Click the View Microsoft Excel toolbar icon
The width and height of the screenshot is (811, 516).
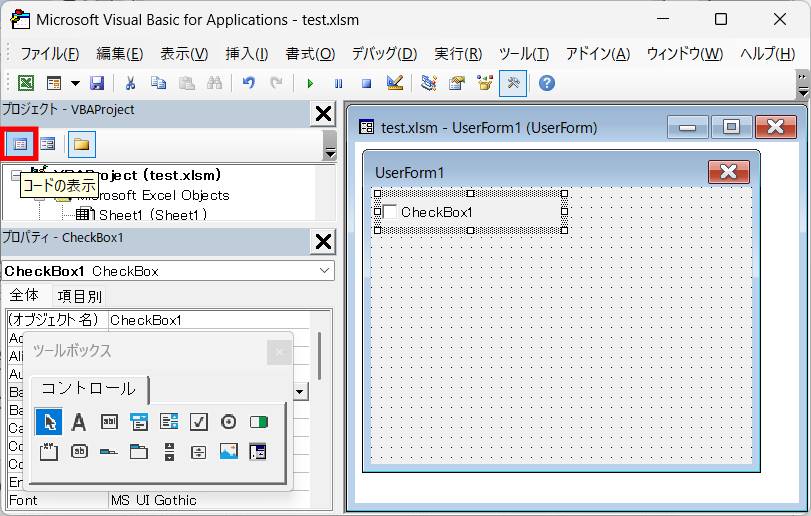coord(26,83)
